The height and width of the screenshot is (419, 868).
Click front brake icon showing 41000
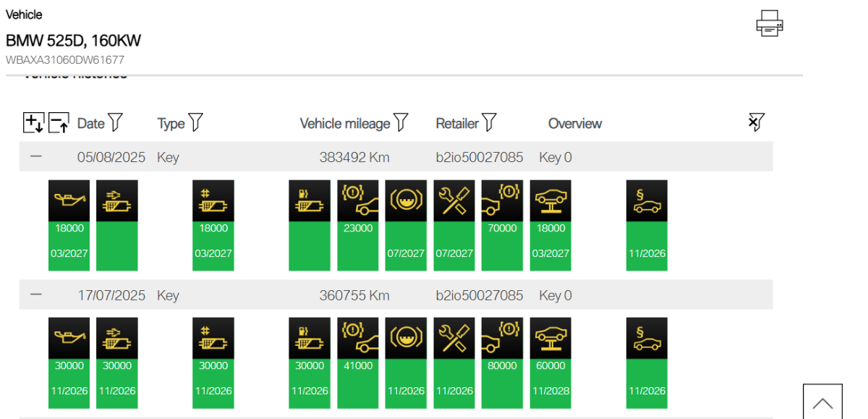pyautogui.click(x=358, y=338)
